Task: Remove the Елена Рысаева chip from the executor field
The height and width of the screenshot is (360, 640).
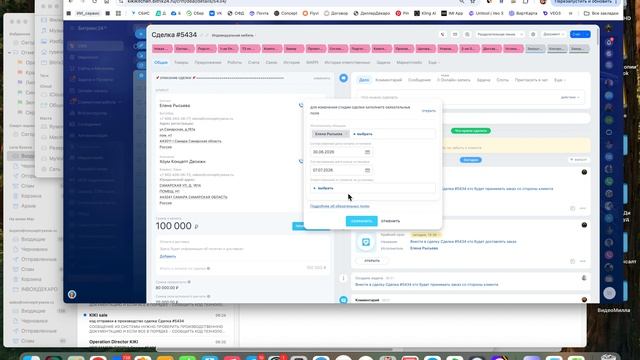Action: (347, 134)
